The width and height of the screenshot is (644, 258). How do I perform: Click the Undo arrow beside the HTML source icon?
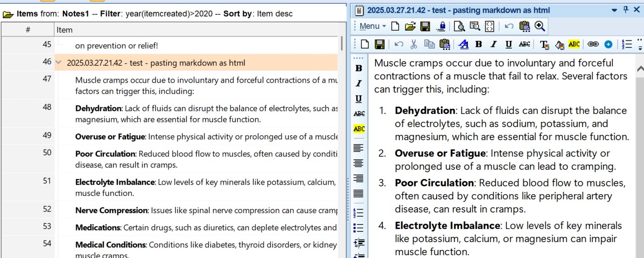[x=509, y=27]
